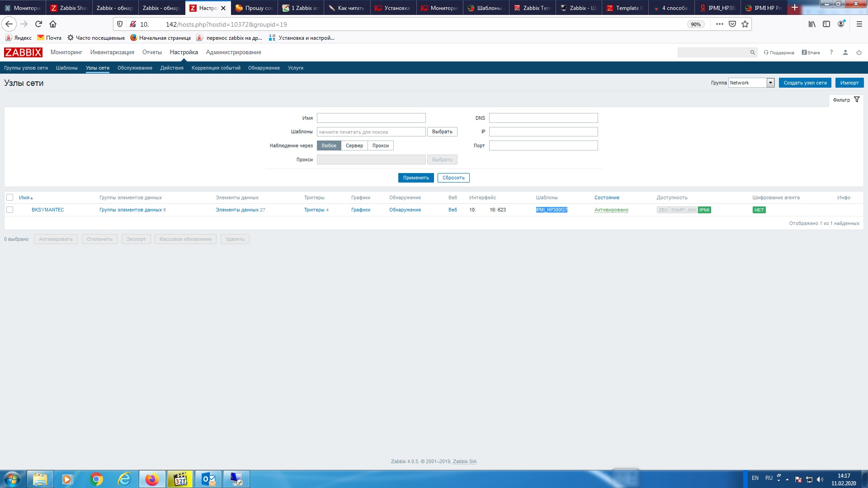The image size is (868, 488).
Task: Select the 'Прокси' monitoring option
Action: click(380, 145)
